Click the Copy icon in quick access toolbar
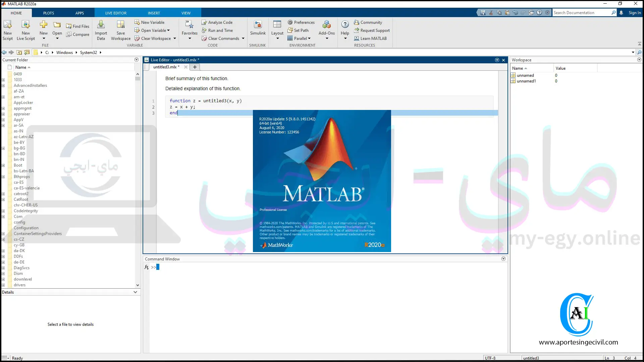Viewport: 644px width, 362px height. [499, 13]
